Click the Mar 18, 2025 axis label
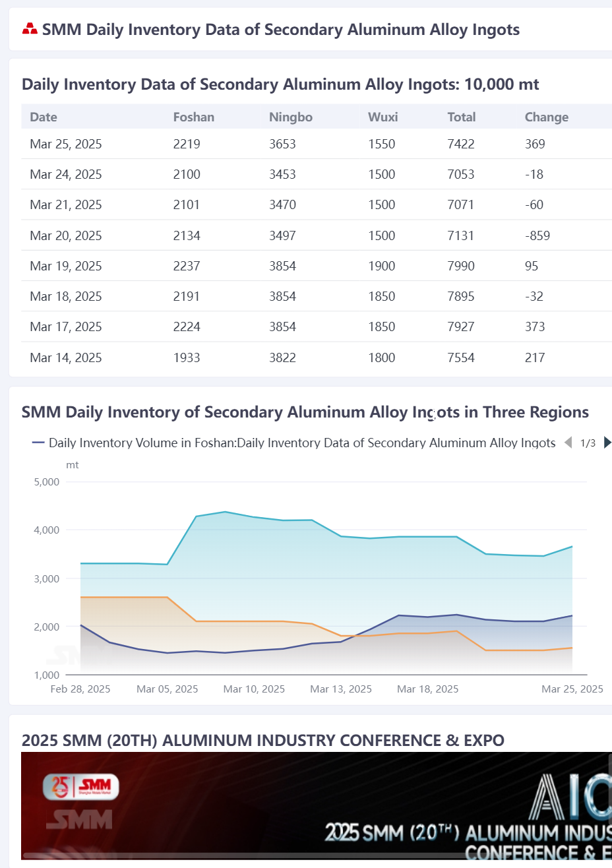 pos(427,689)
